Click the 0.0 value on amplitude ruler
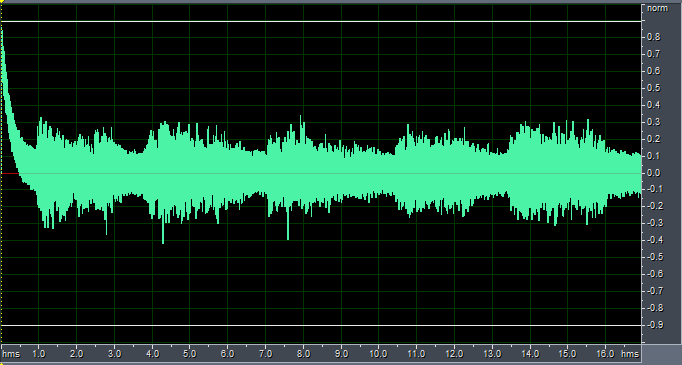 [654, 173]
